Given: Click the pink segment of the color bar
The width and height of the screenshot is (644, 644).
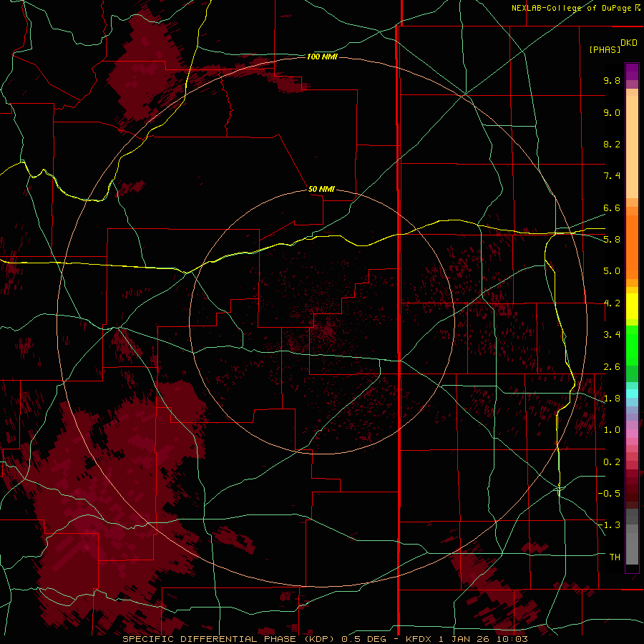Looking at the screenshot, I should coord(632,434).
